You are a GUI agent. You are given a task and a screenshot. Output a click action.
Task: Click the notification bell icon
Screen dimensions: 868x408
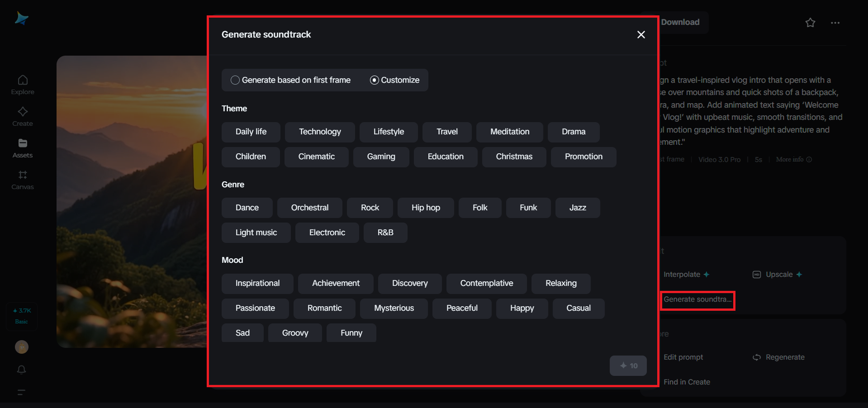point(21,370)
